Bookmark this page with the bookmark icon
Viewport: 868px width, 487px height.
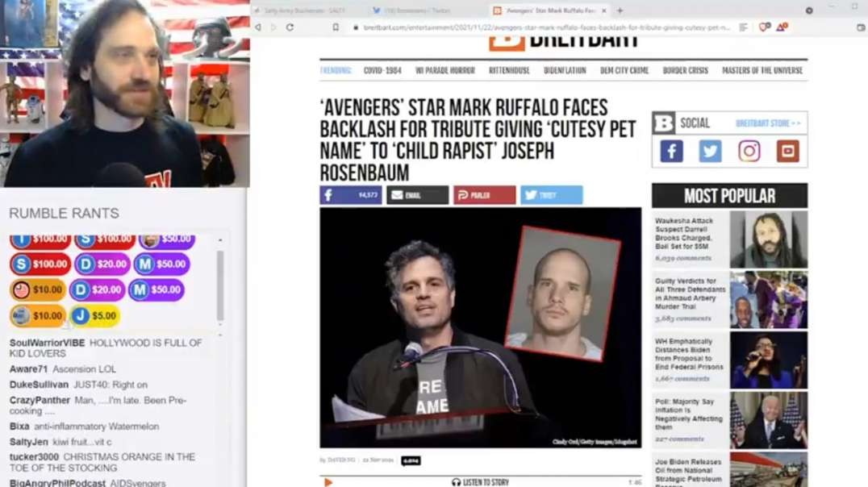point(336,27)
